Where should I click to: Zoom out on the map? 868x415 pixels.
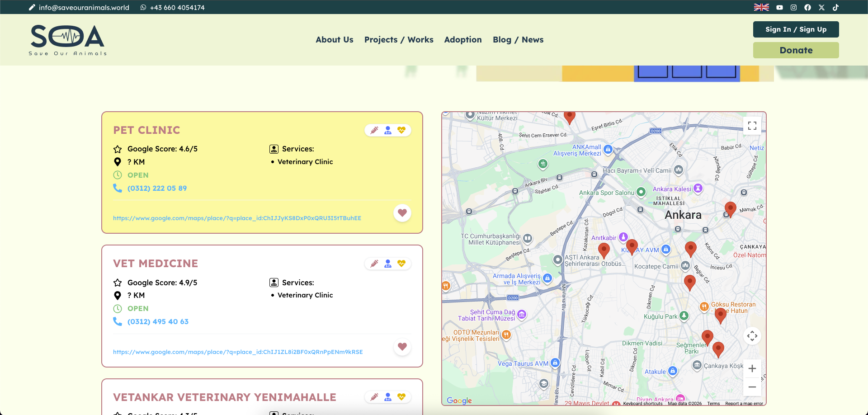click(x=752, y=387)
